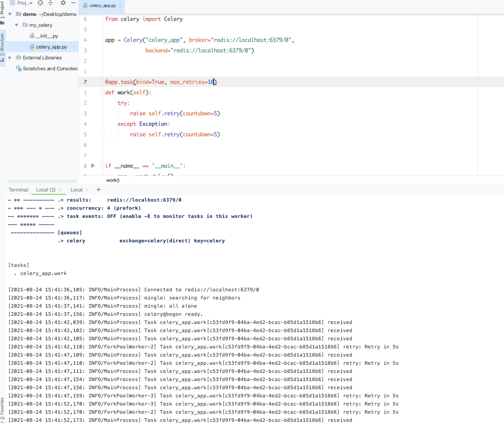The image size is (504, 423).
Task: Click the try: line in editor
Action: [124, 103]
